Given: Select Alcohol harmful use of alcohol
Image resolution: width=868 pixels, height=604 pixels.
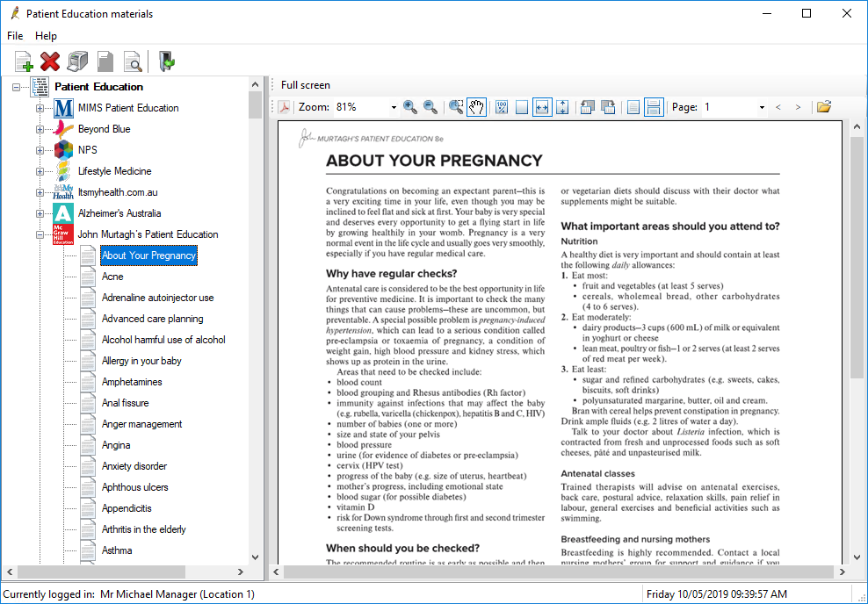Looking at the screenshot, I should 163,340.
